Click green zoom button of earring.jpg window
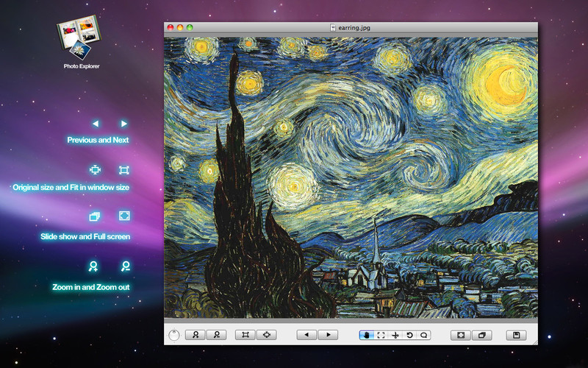Image resolution: width=588 pixels, height=368 pixels. 190,27
